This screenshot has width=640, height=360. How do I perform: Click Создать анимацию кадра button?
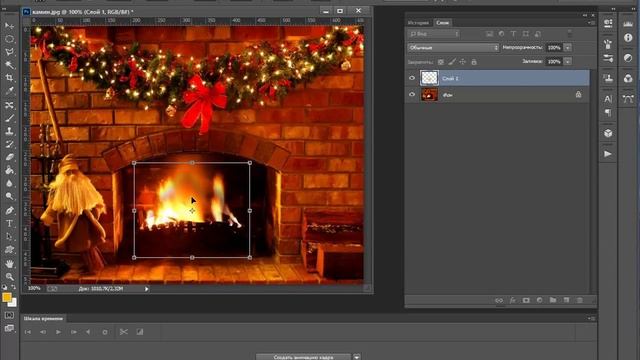(x=303, y=357)
